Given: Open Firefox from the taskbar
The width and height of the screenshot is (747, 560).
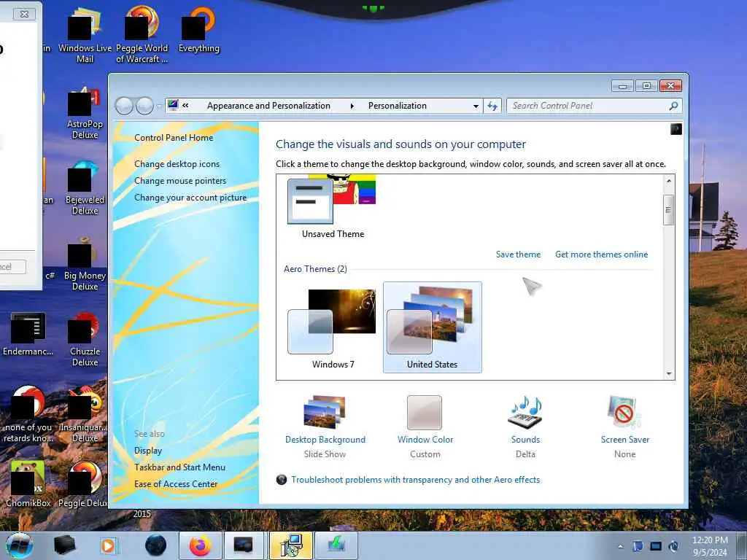Looking at the screenshot, I should point(200,545).
